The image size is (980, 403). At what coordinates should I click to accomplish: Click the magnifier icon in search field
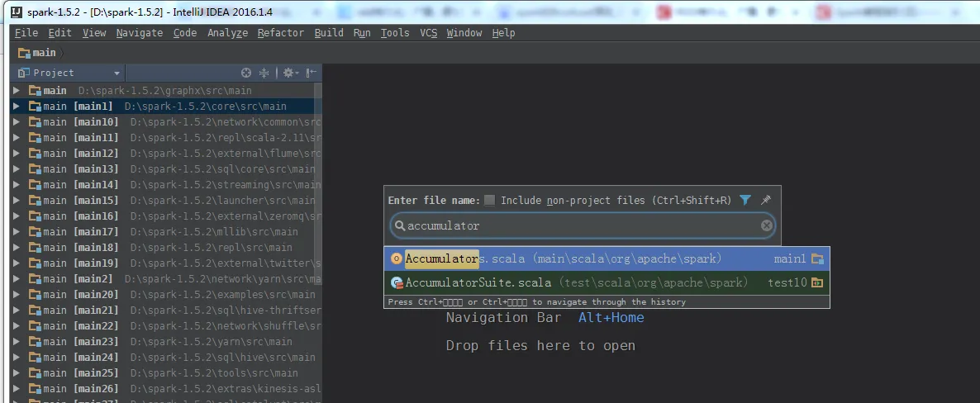click(x=400, y=225)
